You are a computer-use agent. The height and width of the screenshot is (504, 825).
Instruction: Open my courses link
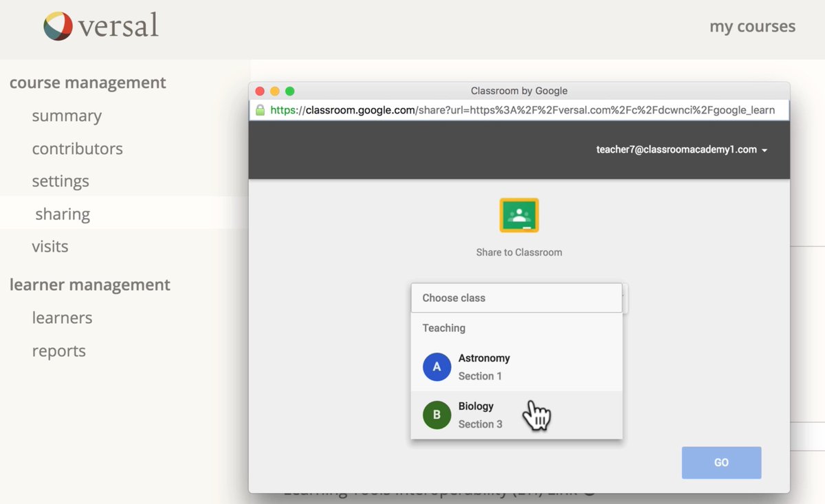click(x=752, y=27)
